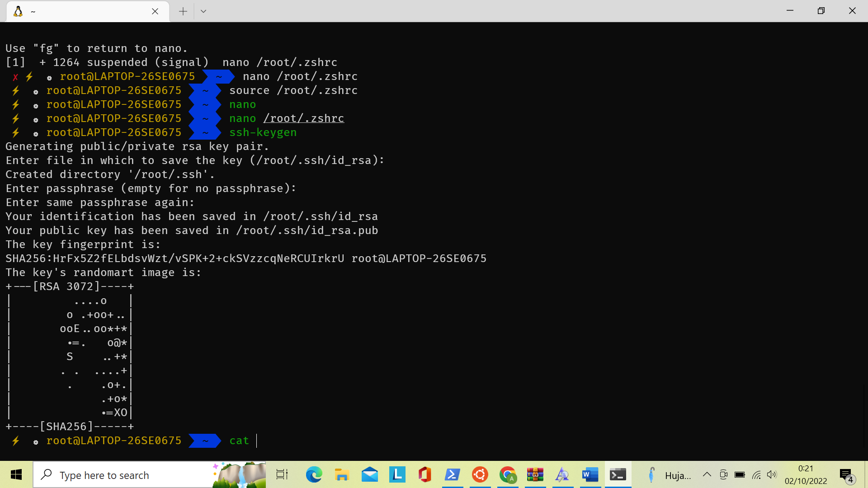Expand hidden icons in the system tray
This screenshot has height=488, width=868.
[707, 474]
